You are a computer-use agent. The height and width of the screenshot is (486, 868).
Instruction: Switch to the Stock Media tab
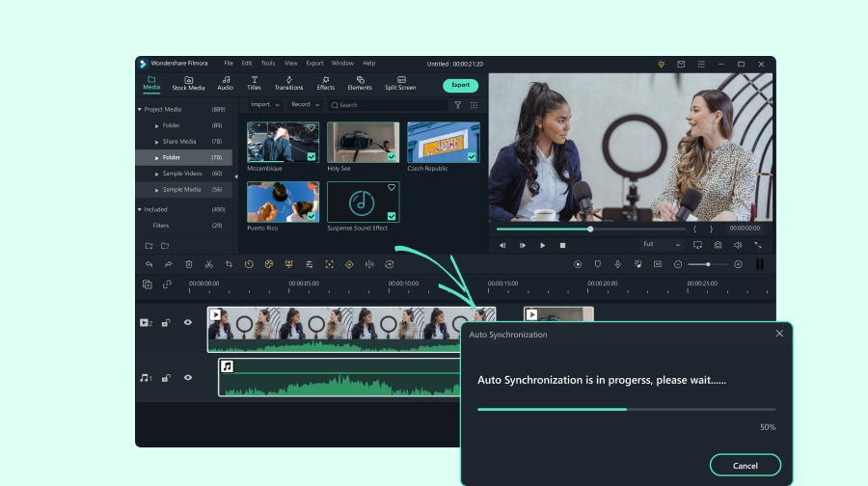[188, 84]
